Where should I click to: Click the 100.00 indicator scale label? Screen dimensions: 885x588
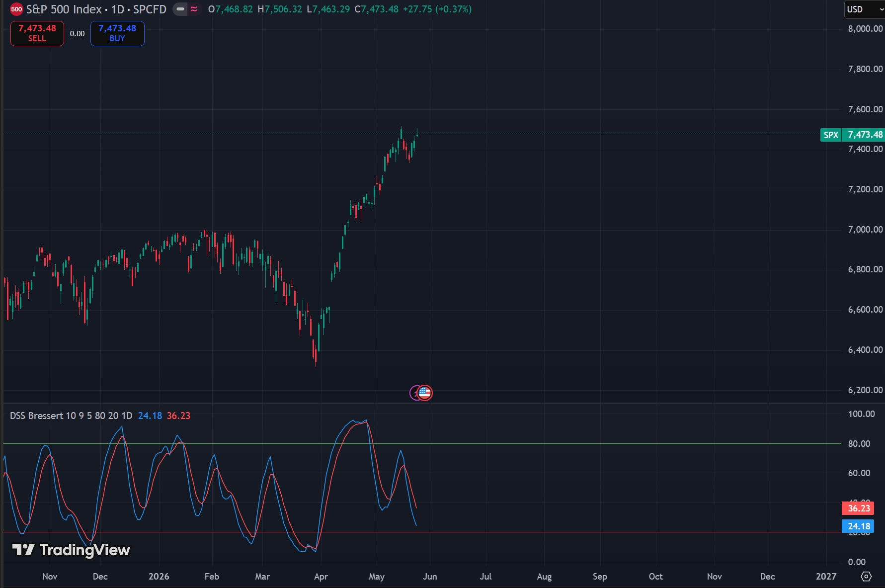click(861, 414)
